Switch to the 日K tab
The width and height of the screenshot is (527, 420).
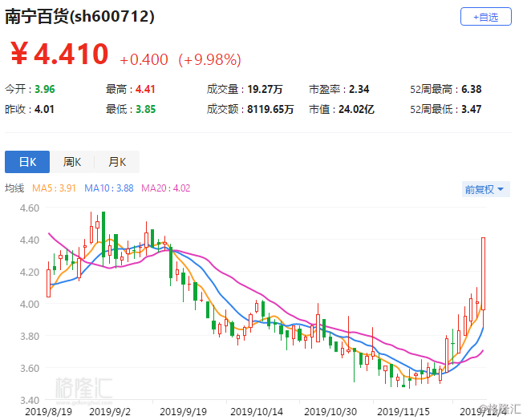27,162
